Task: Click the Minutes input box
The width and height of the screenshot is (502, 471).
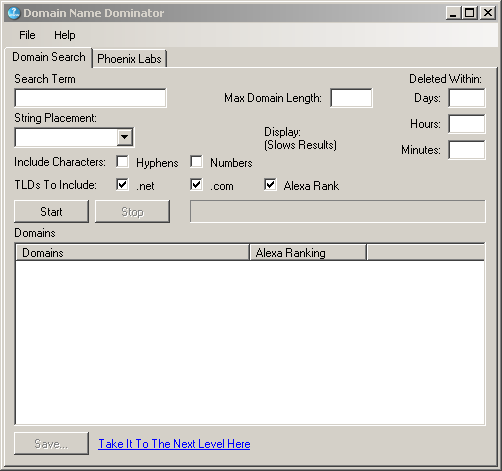Action: coord(467,150)
